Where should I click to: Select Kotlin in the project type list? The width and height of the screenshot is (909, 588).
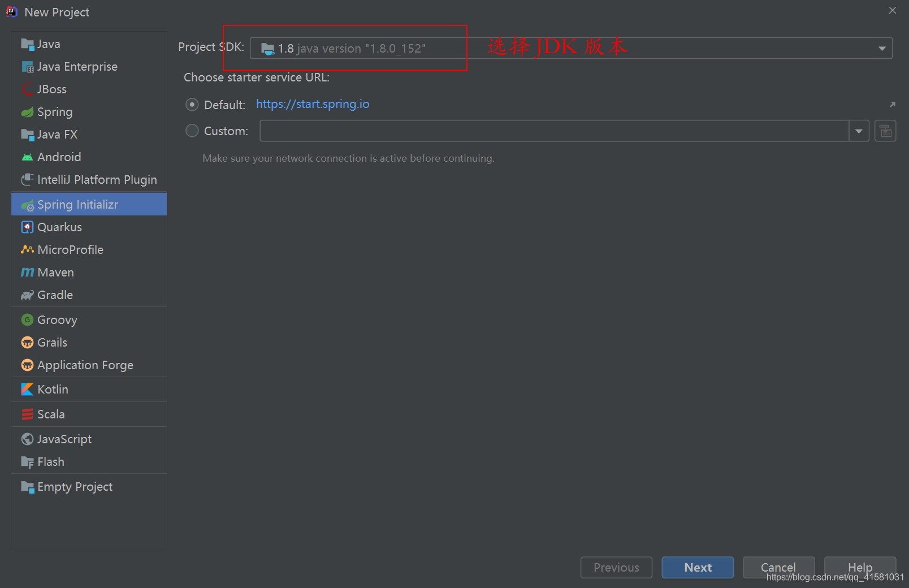pos(89,390)
